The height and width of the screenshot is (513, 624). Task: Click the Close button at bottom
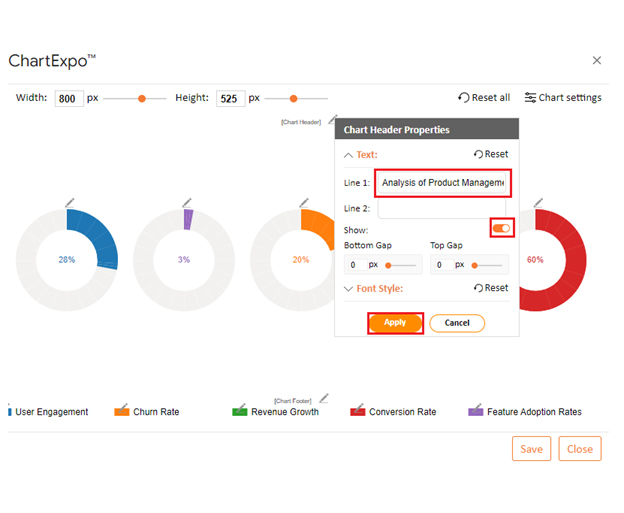[580, 449]
